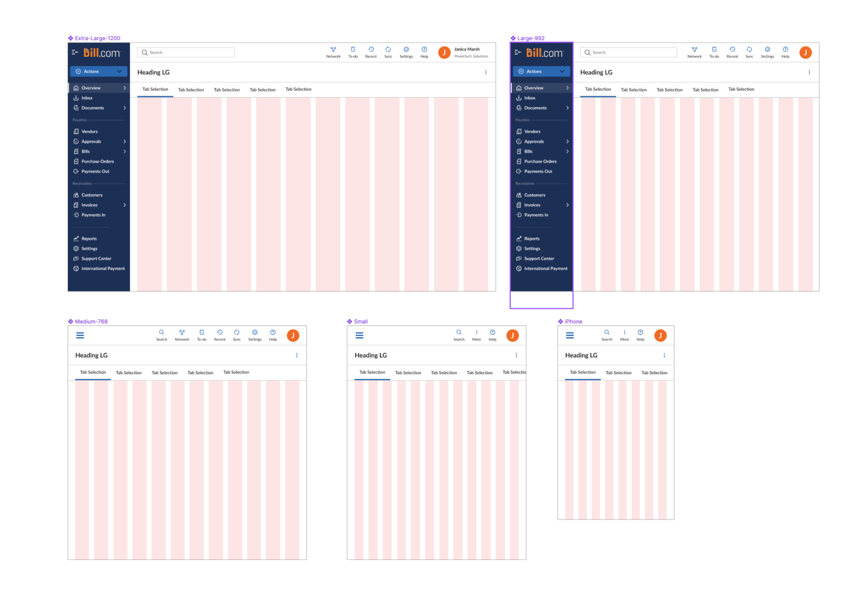The image size is (868, 611).
Task: Click Settings gear in Large-992 top bar
Action: click(767, 50)
